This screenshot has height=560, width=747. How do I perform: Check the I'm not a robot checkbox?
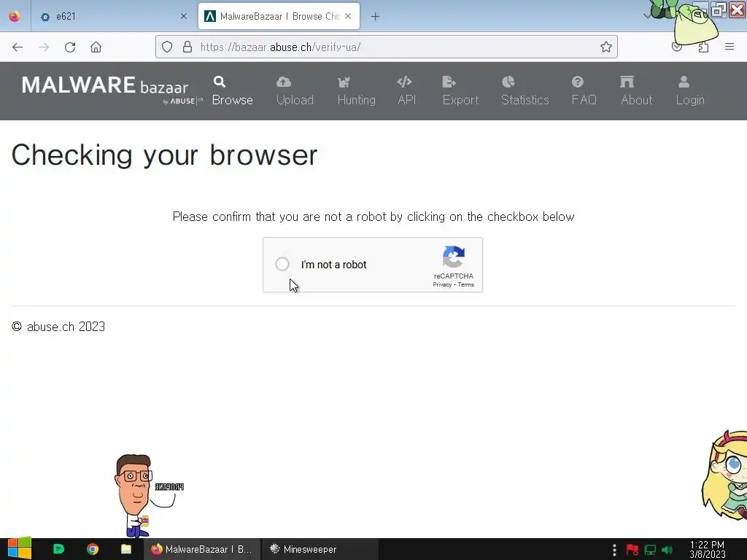point(282,264)
